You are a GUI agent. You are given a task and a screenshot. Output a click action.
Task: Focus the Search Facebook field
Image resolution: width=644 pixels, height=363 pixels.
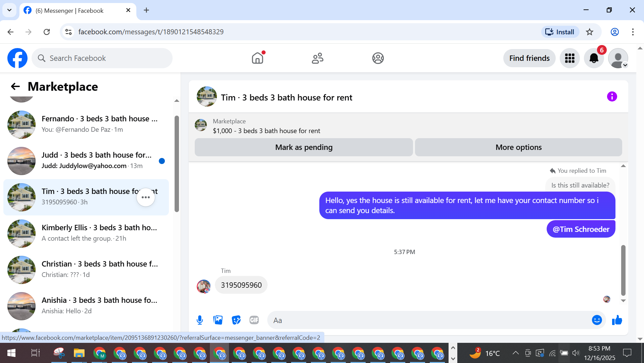[102, 58]
